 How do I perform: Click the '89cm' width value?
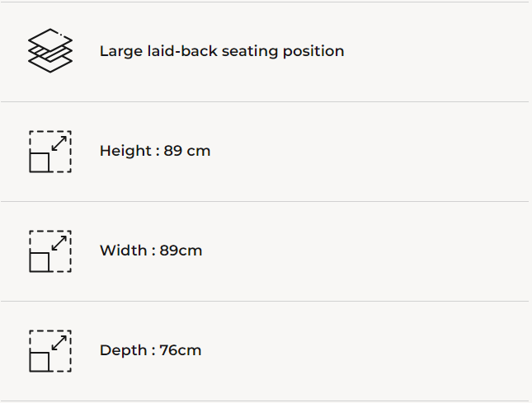(181, 251)
